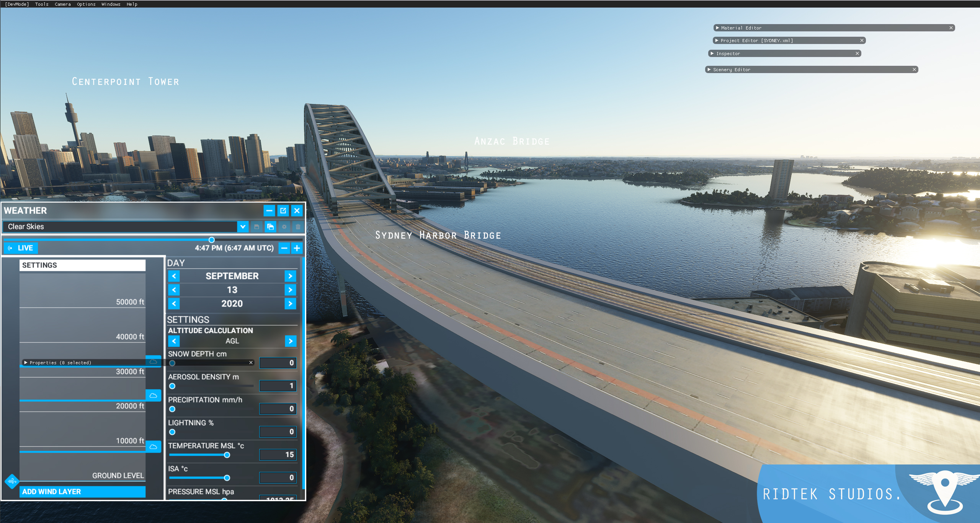Open the Options menu
This screenshot has width=980, height=523.
[86, 4]
